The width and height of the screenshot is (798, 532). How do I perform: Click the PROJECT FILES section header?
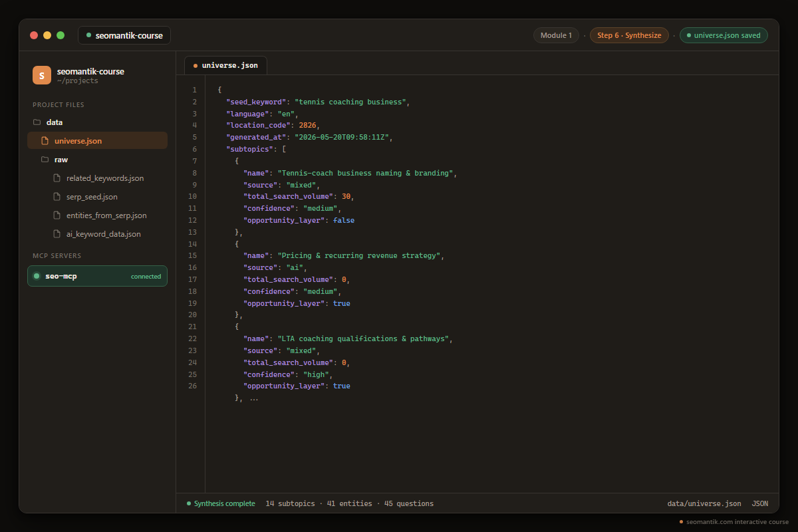tap(59, 104)
